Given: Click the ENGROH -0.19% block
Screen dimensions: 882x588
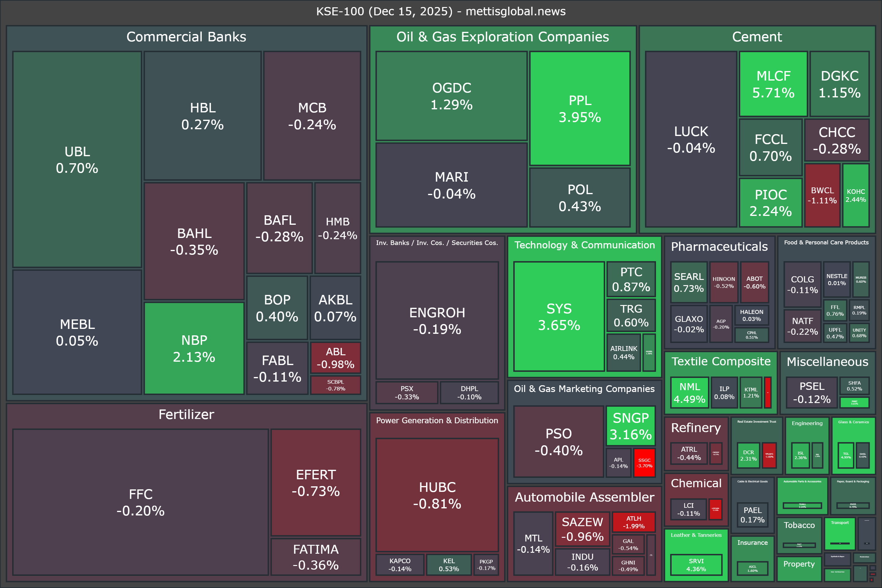Looking at the screenshot, I should coord(437,320).
